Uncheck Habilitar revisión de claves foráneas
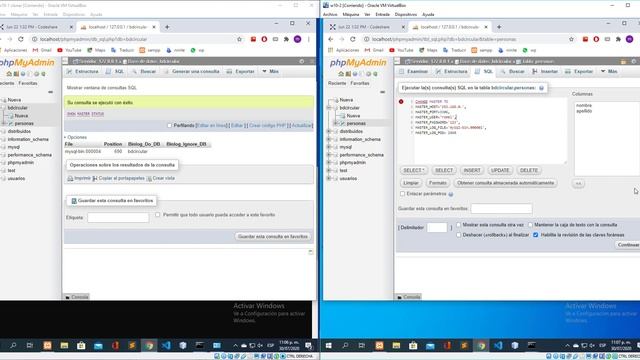 [536, 235]
